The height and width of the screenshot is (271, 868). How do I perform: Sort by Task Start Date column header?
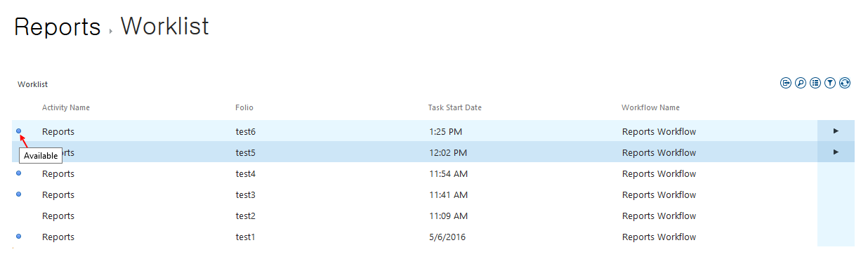tap(455, 107)
